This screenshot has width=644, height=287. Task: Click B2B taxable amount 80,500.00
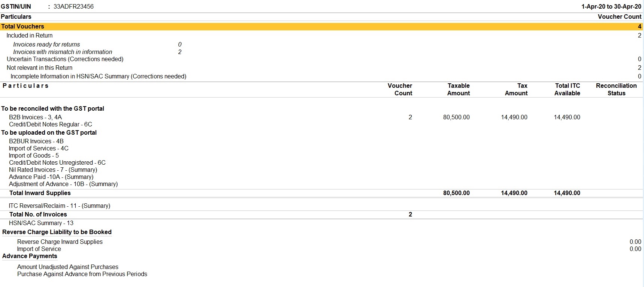[x=456, y=117]
